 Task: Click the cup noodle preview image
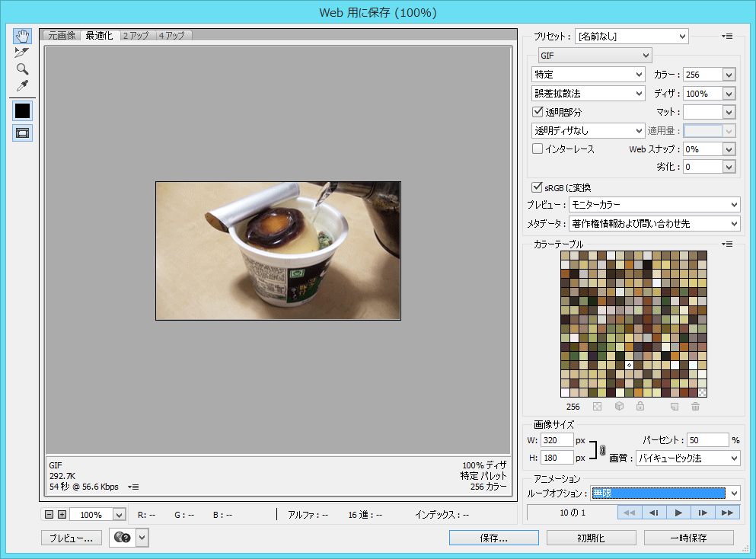(x=278, y=251)
